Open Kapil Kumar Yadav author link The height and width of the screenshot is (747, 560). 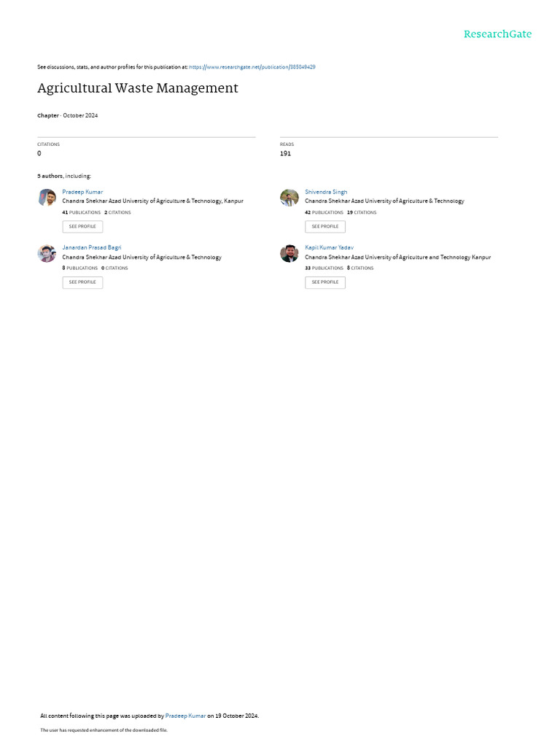tap(329, 248)
